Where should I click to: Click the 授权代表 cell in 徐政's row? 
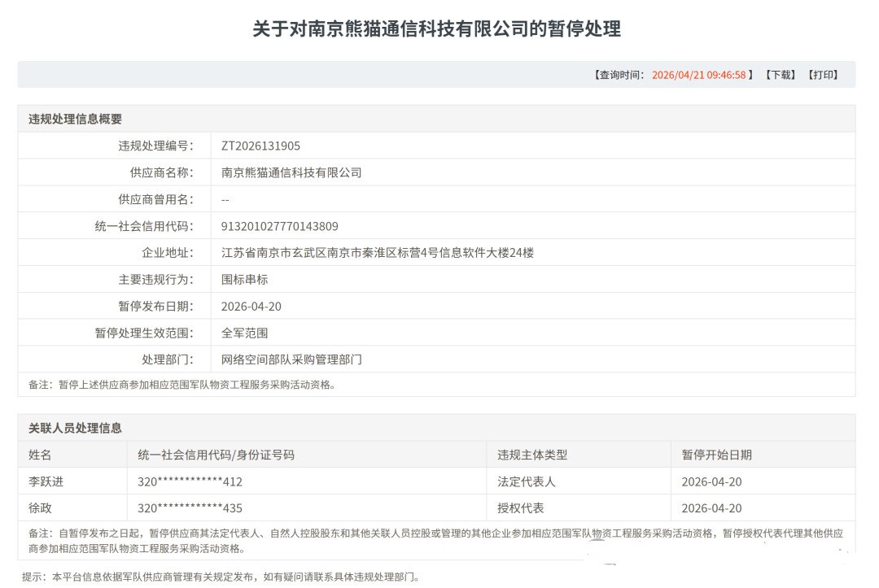pyautogui.click(x=521, y=508)
